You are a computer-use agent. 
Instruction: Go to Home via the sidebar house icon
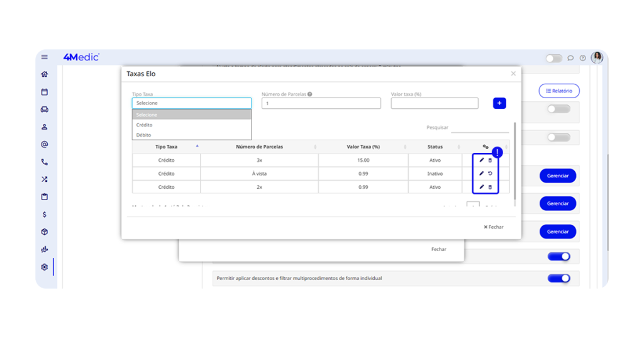coord(45,74)
